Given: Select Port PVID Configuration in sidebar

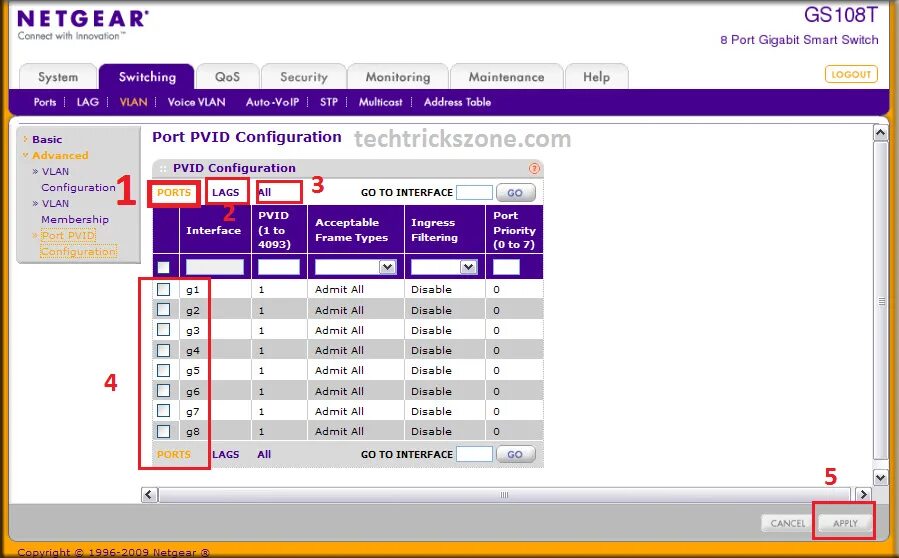Looking at the screenshot, I should [79, 244].
